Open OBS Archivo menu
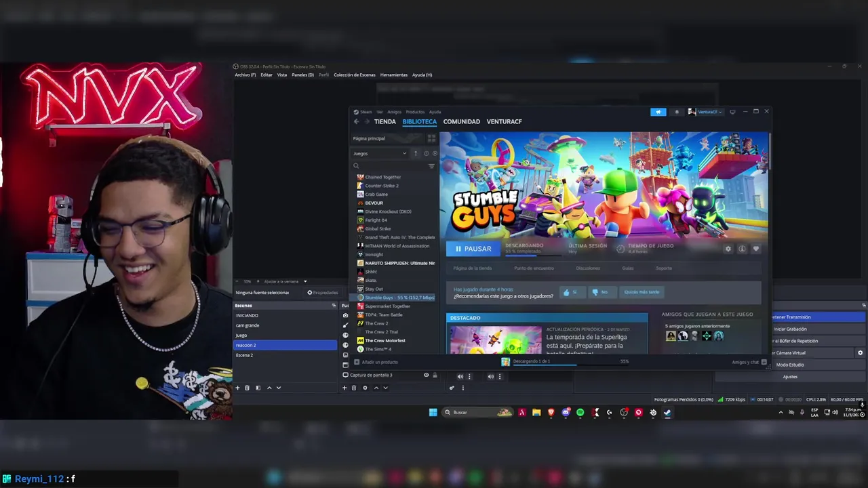868x488 pixels. pyautogui.click(x=245, y=75)
